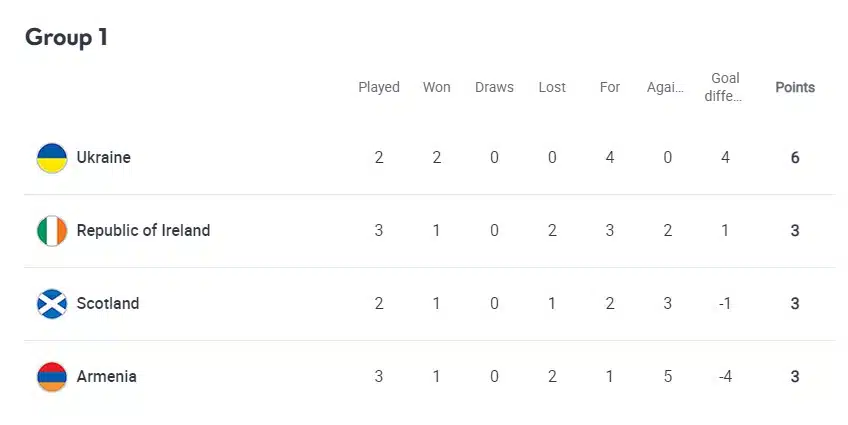The height and width of the screenshot is (425, 848).
Task: Click the Goal difference column header
Action: (725, 87)
